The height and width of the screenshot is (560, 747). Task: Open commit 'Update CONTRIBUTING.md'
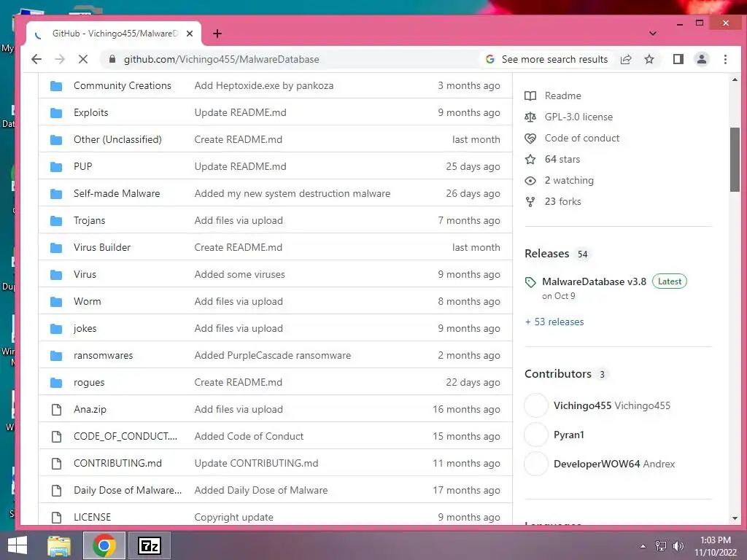click(x=256, y=463)
